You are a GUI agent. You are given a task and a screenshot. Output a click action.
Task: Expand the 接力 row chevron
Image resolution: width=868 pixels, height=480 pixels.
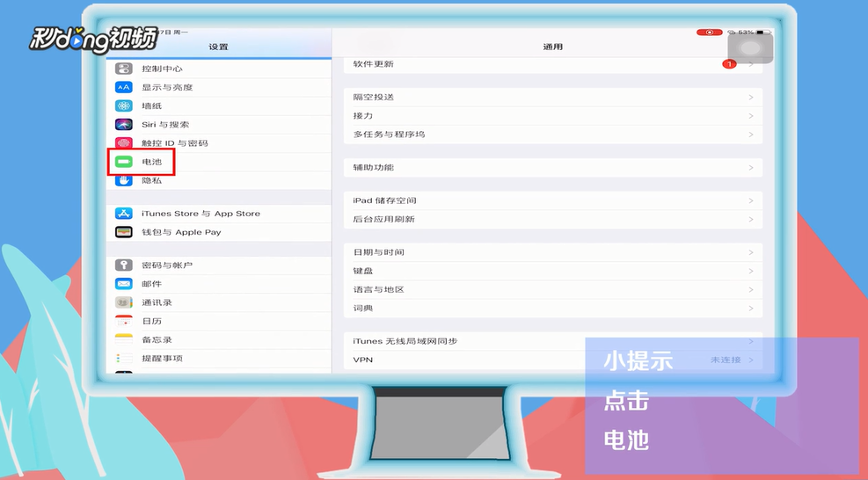751,116
